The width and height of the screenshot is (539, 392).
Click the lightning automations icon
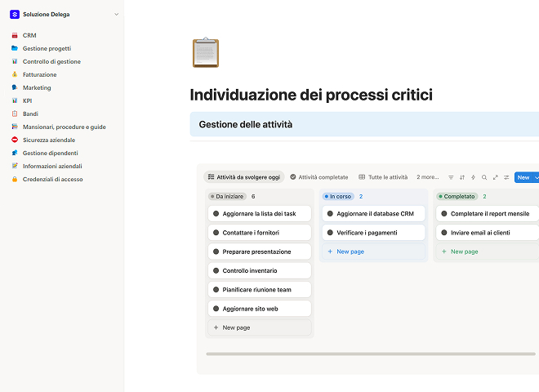(473, 177)
